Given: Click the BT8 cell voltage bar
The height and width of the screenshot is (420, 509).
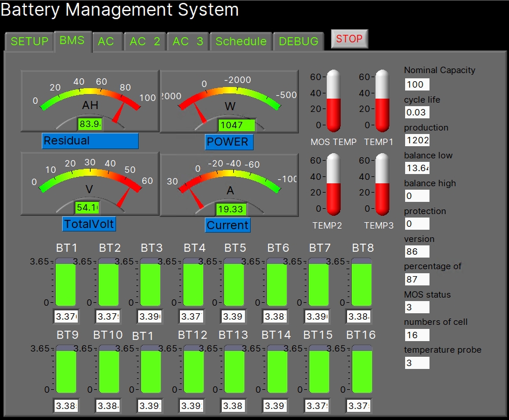Looking at the screenshot, I should [x=362, y=282].
